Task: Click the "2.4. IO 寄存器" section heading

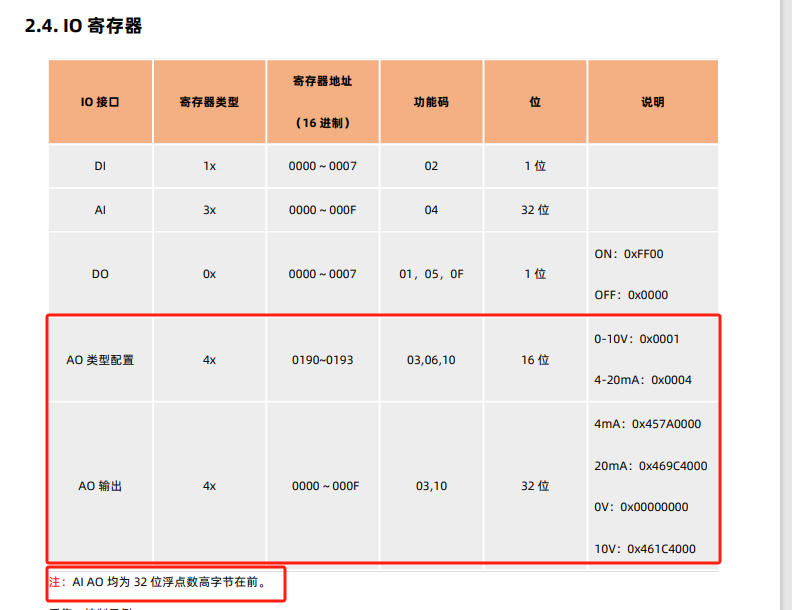Action: (83, 26)
